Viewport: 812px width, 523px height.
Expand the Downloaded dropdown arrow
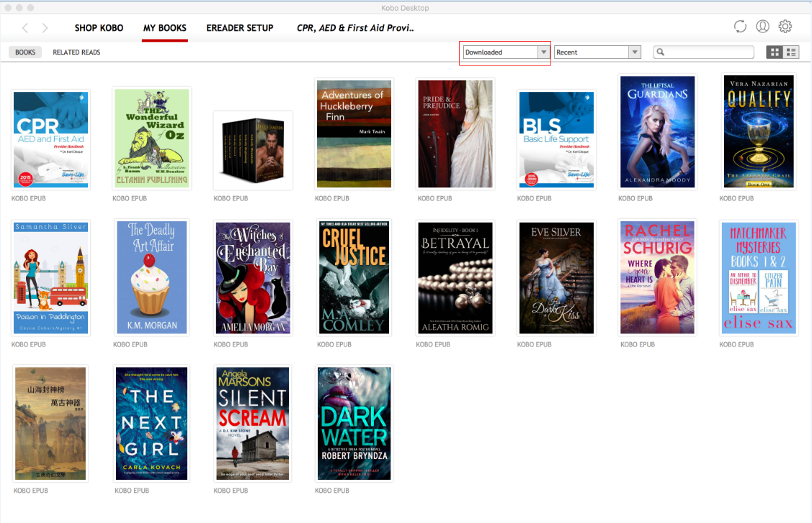(x=545, y=52)
